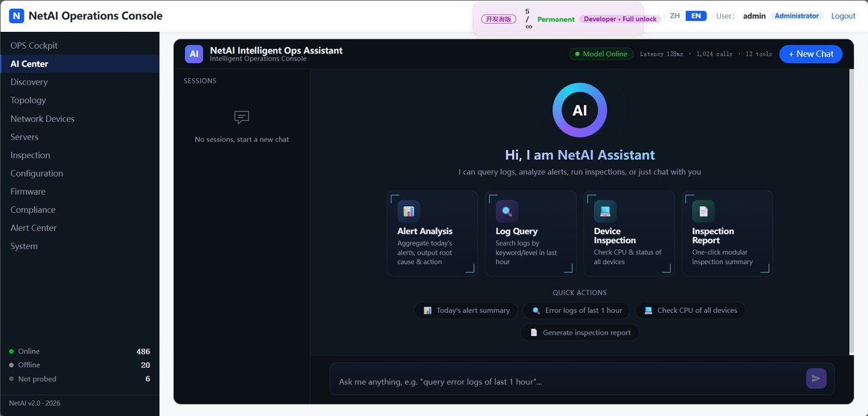The image size is (868, 416).
Task: Click the Not probed count row
Action: tap(79, 379)
